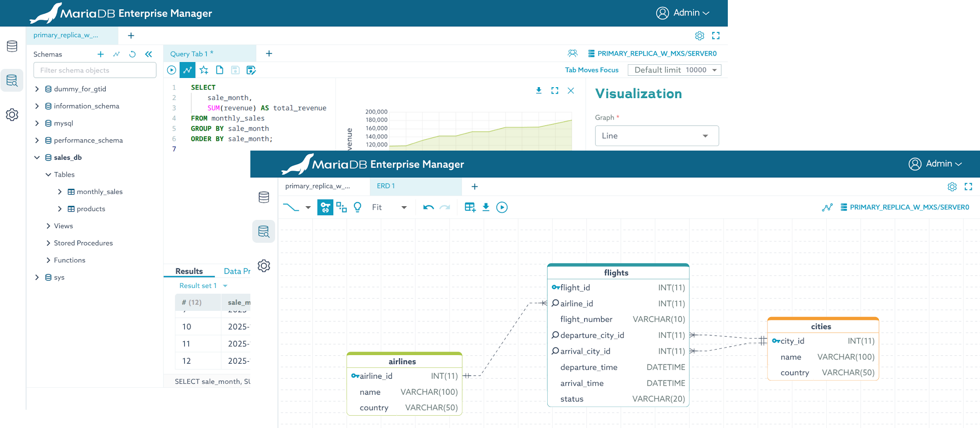This screenshot has height=428, width=980.
Task: Export the ERD with the download icon
Action: click(x=486, y=208)
